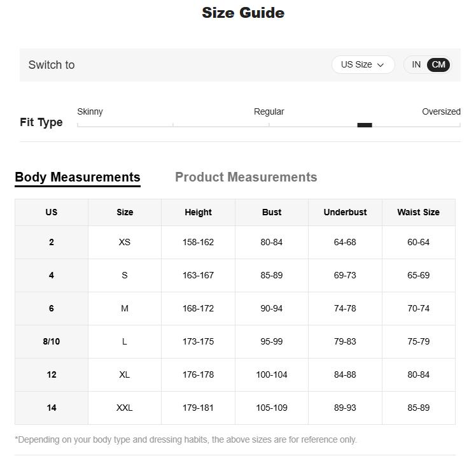This screenshot has height=456, width=476.
Task: Click the Fit Type slider marker
Action: (x=365, y=125)
